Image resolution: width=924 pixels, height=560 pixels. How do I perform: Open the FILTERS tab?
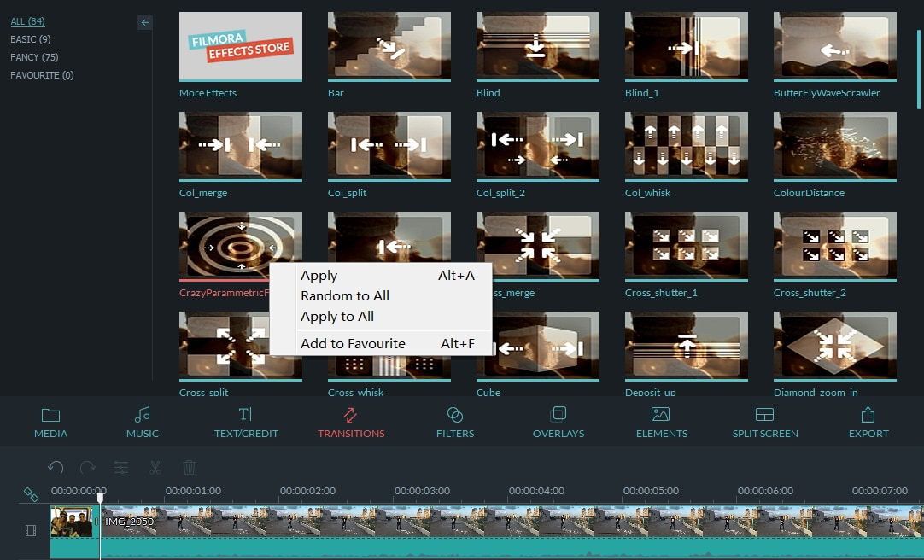(x=455, y=423)
